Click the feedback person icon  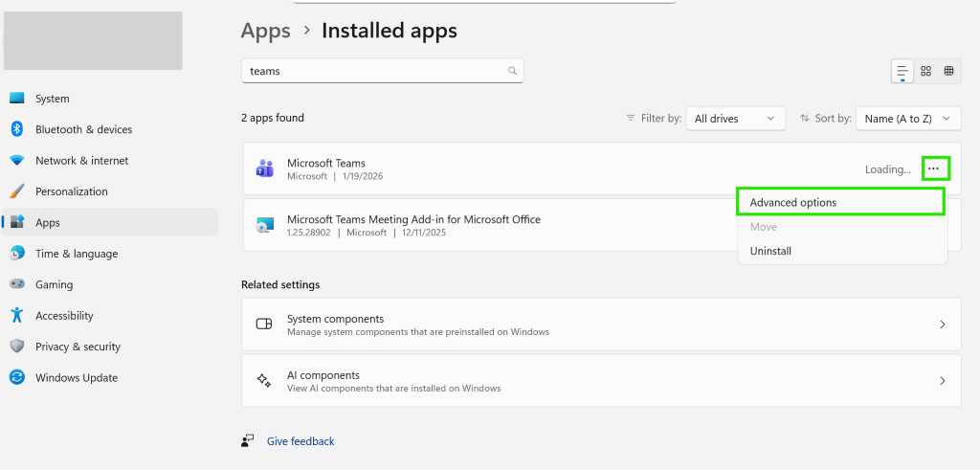click(x=248, y=441)
